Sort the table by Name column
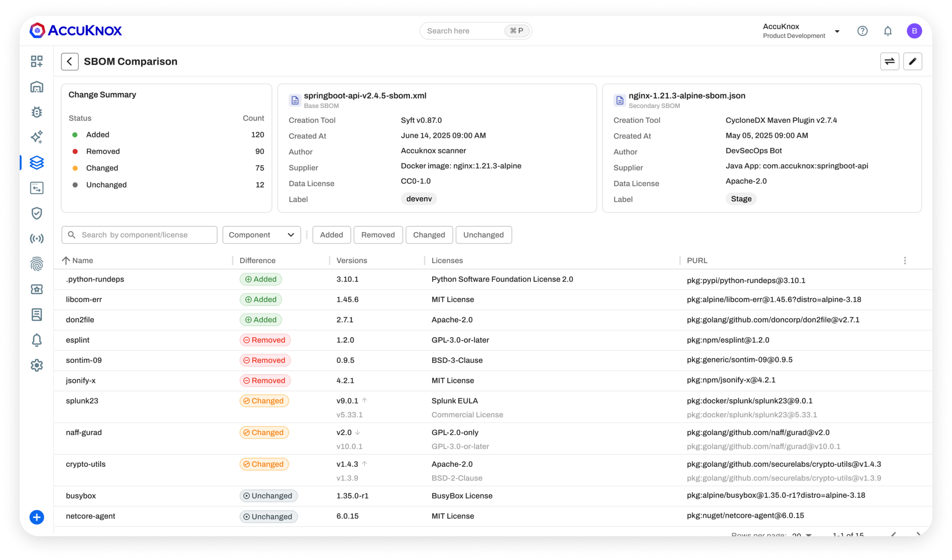The height and width of the screenshot is (560, 952). click(78, 260)
